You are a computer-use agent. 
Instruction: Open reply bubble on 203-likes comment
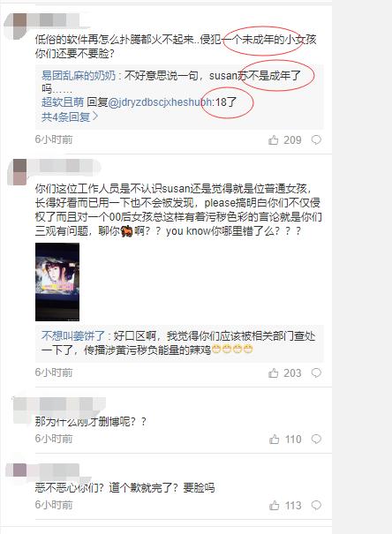coord(316,372)
